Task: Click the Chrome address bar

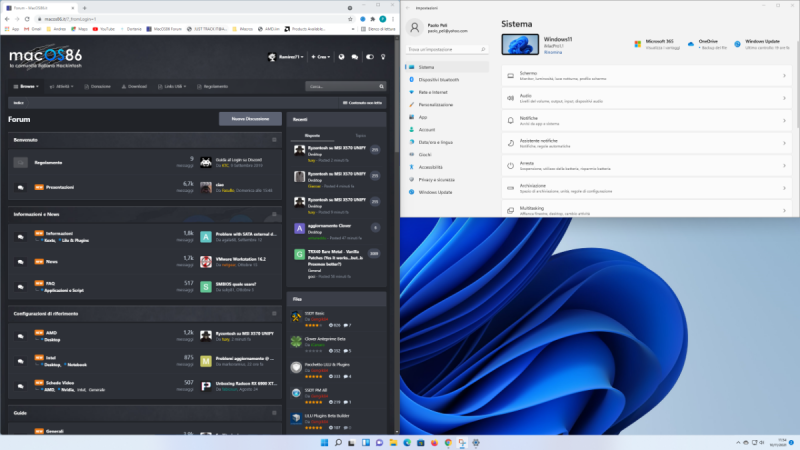Action: point(194,19)
